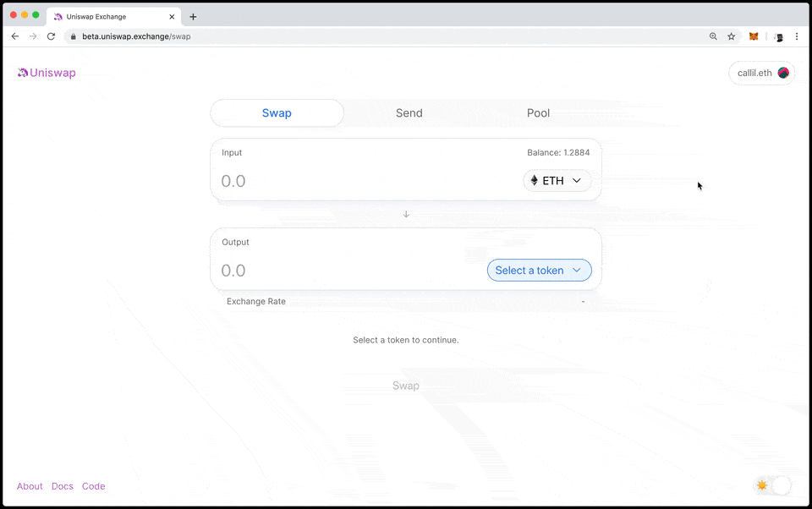The image size is (812, 509).
Task: Open the browser profile avatar
Action: tap(778, 36)
